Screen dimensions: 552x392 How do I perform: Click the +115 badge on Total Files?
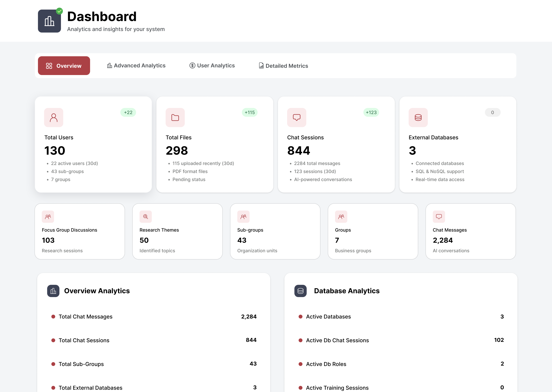coord(250,112)
